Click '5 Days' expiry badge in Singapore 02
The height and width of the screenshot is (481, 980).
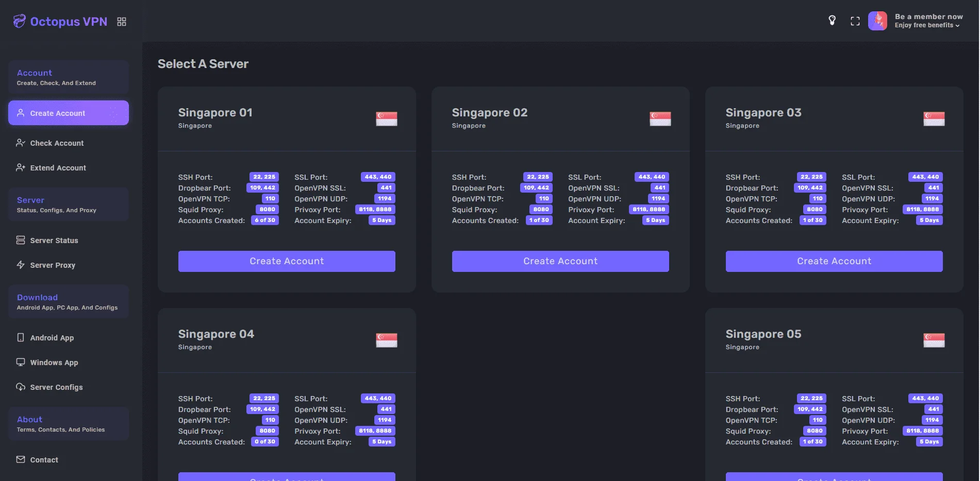point(656,220)
